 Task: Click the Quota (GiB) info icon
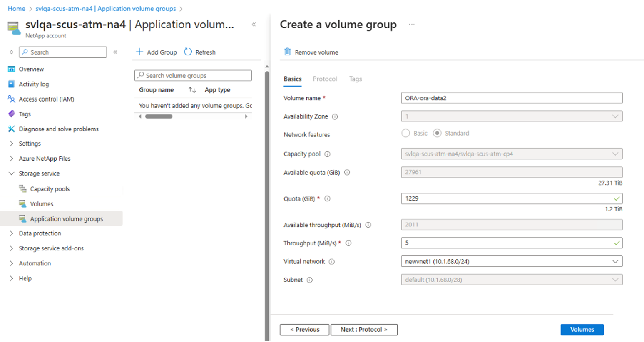pyautogui.click(x=328, y=199)
